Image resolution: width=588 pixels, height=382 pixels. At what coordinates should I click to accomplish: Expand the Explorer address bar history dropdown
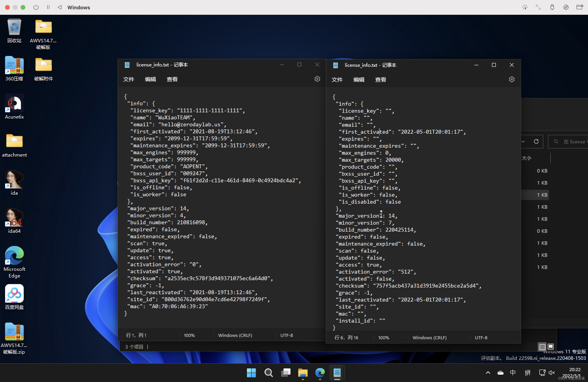click(x=523, y=141)
